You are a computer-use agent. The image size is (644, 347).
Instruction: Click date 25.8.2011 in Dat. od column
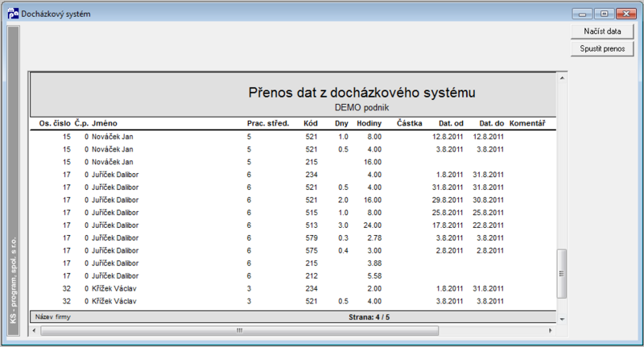(448, 213)
